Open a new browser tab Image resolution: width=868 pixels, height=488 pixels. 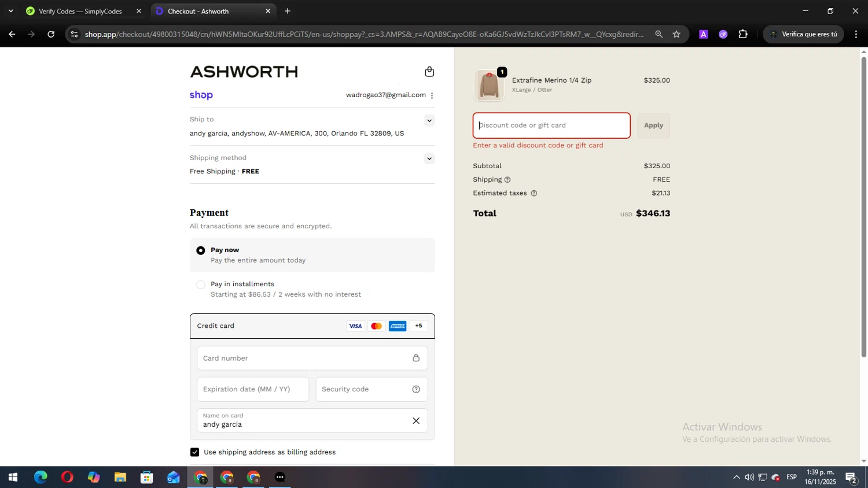(x=288, y=11)
